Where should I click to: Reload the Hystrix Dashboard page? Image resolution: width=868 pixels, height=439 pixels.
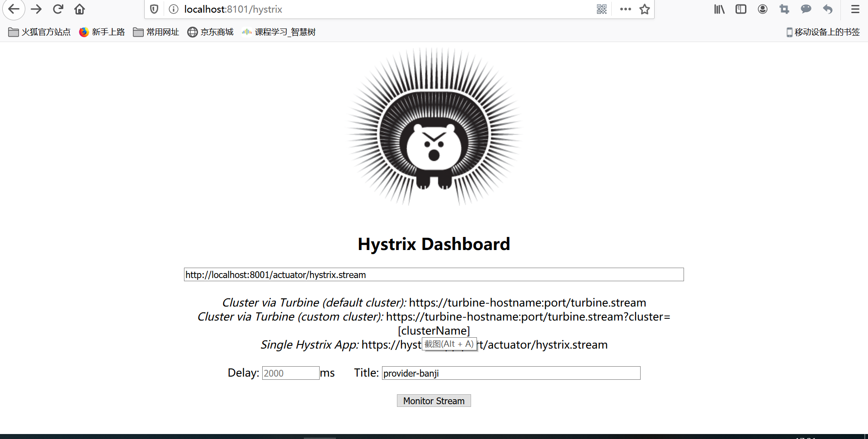[x=58, y=9]
